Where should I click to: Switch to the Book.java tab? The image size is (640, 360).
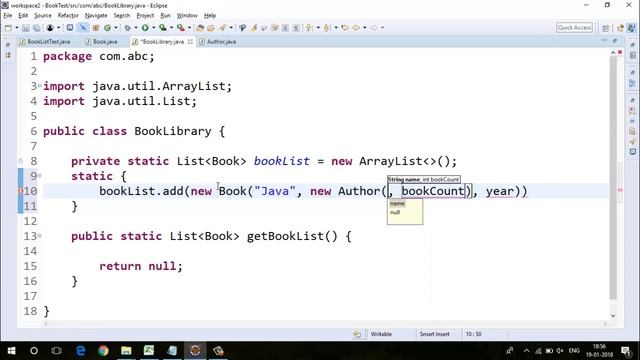[102, 42]
